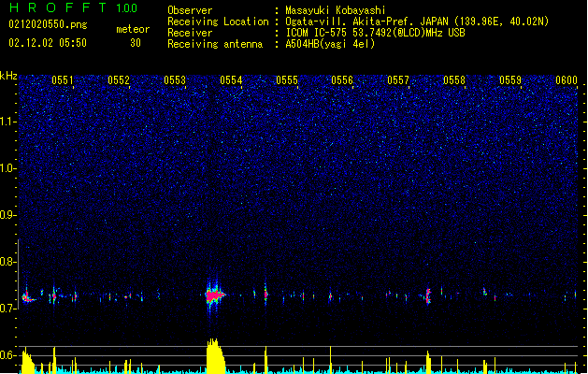The height and width of the screenshot is (374, 588).
Task: Click the 0558 time marker
Action: point(454,80)
